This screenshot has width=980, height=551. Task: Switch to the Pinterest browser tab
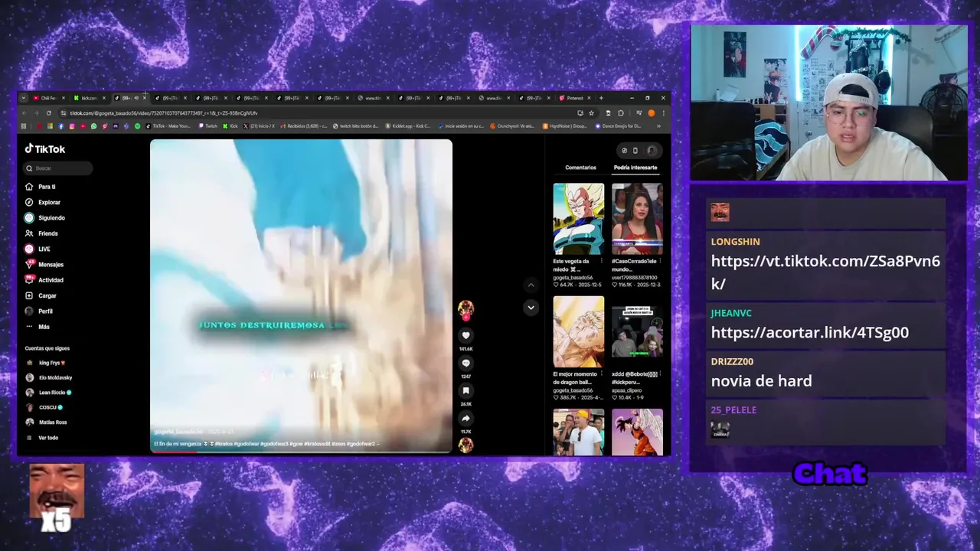point(574,98)
